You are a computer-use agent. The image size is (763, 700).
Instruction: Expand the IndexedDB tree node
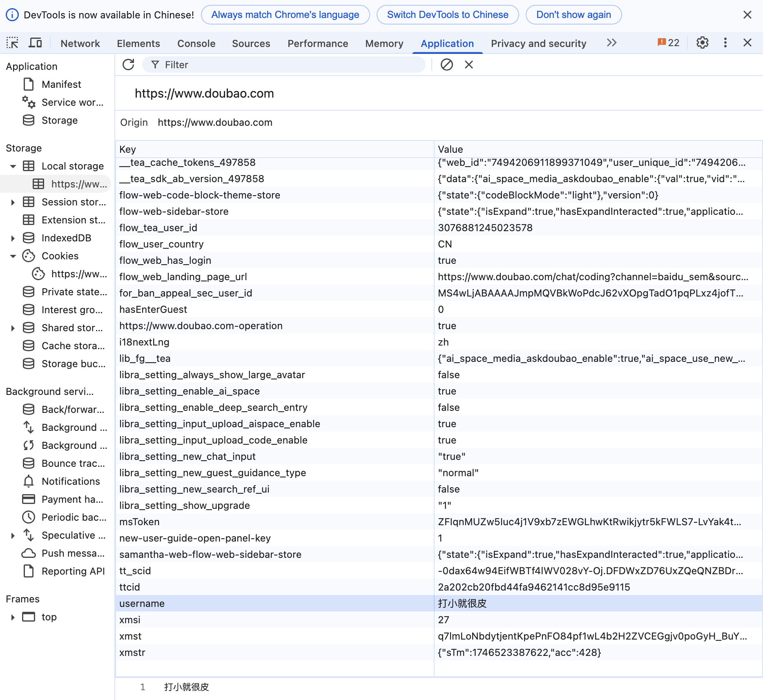point(13,238)
